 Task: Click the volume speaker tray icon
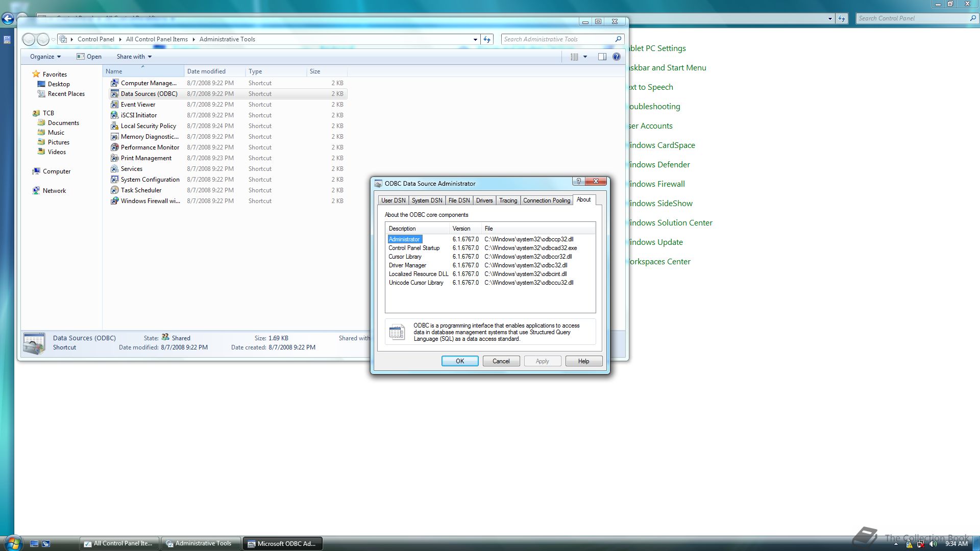[x=933, y=544]
